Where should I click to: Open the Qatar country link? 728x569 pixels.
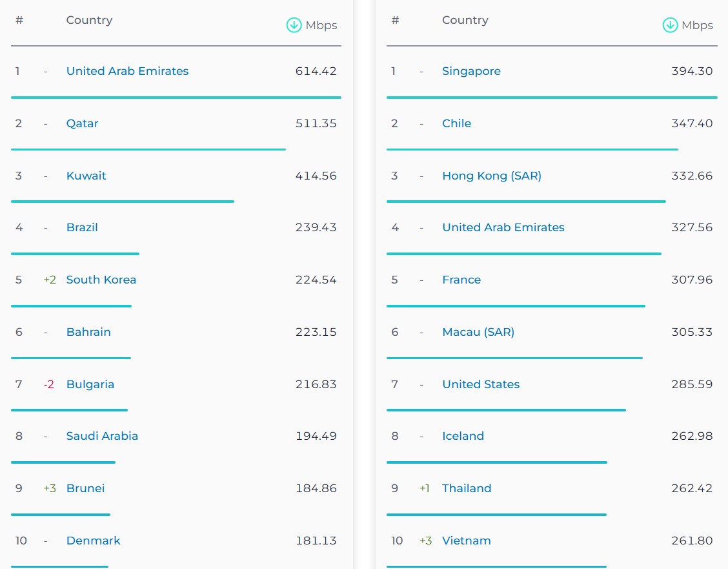click(x=82, y=123)
